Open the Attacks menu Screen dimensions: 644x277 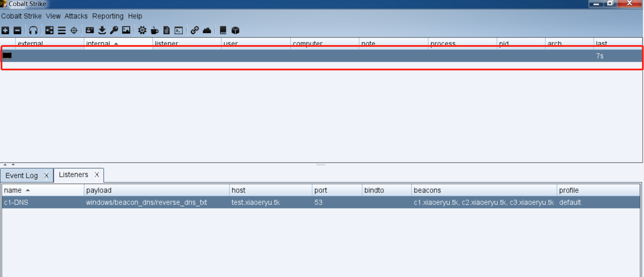tap(76, 16)
